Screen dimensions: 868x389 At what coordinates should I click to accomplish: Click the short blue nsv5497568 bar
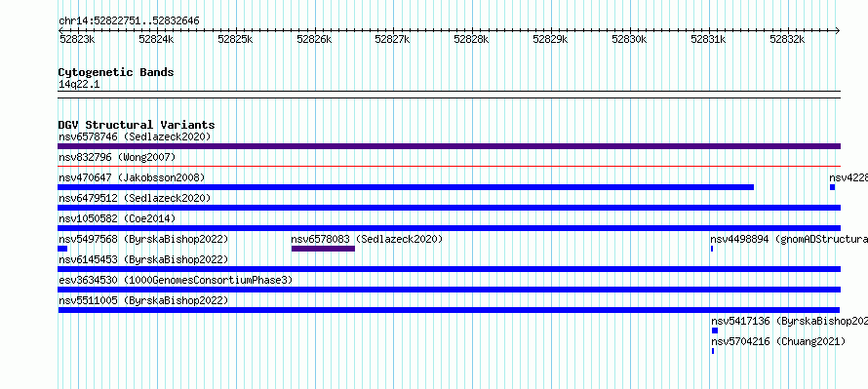point(62,249)
